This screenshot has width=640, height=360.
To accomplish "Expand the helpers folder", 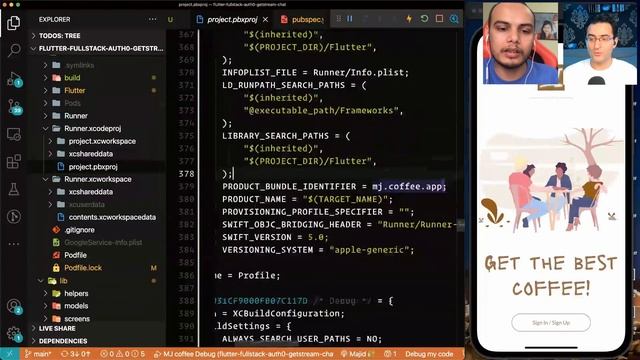I will 76,293.
